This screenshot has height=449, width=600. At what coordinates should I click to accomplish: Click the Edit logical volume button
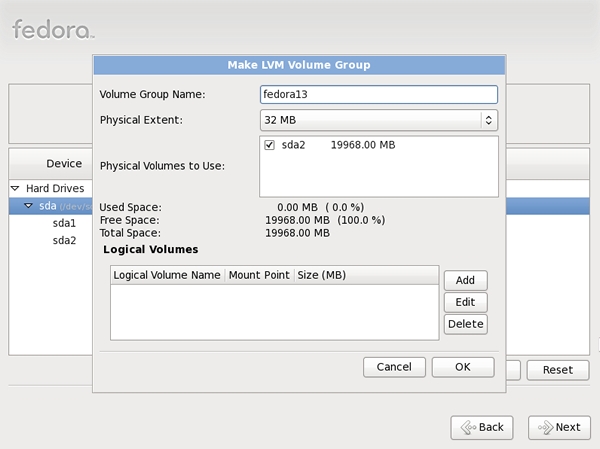[x=465, y=302]
